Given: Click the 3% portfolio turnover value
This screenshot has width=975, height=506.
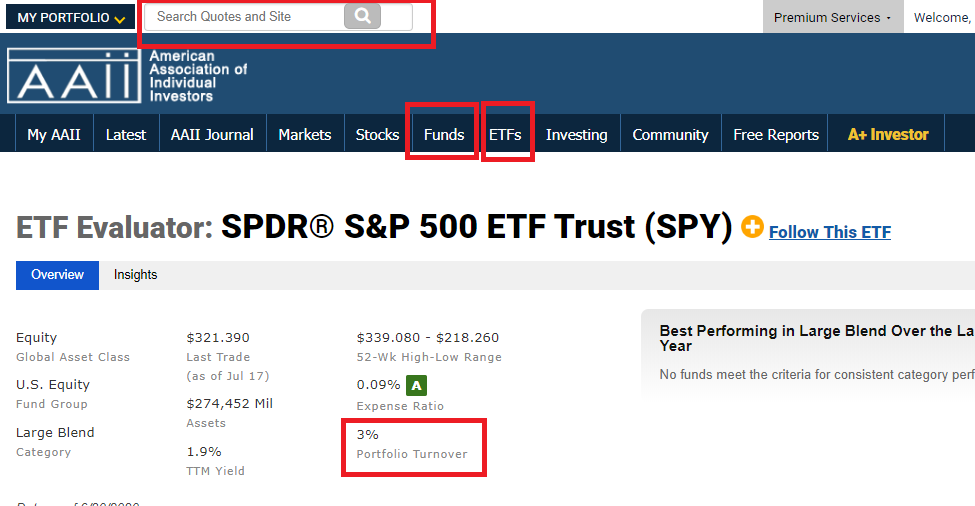Looking at the screenshot, I should coord(367,435).
